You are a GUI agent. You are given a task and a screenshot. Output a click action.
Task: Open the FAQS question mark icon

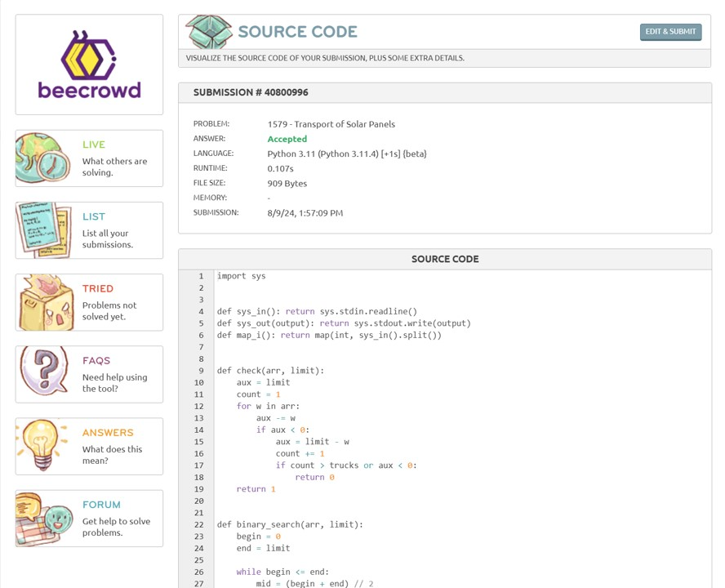(x=44, y=374)
